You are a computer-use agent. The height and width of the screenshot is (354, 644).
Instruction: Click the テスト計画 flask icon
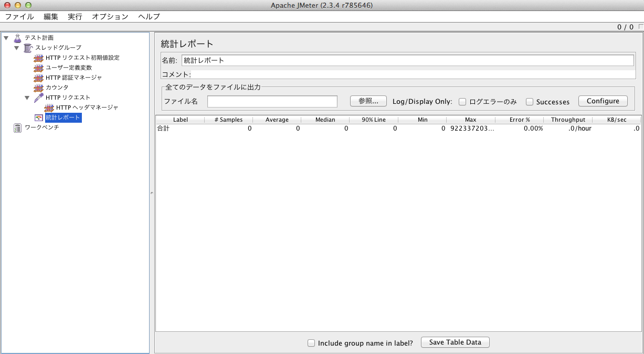[17, 38]
